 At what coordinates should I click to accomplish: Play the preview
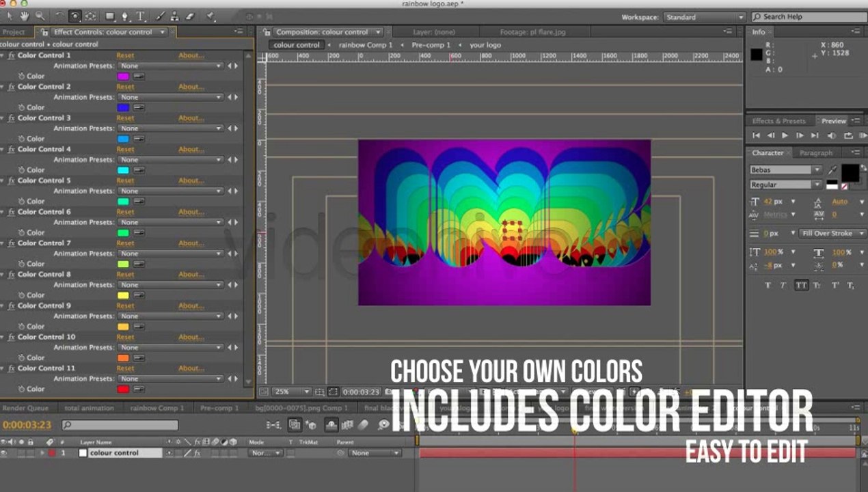(x=785, y=136)
